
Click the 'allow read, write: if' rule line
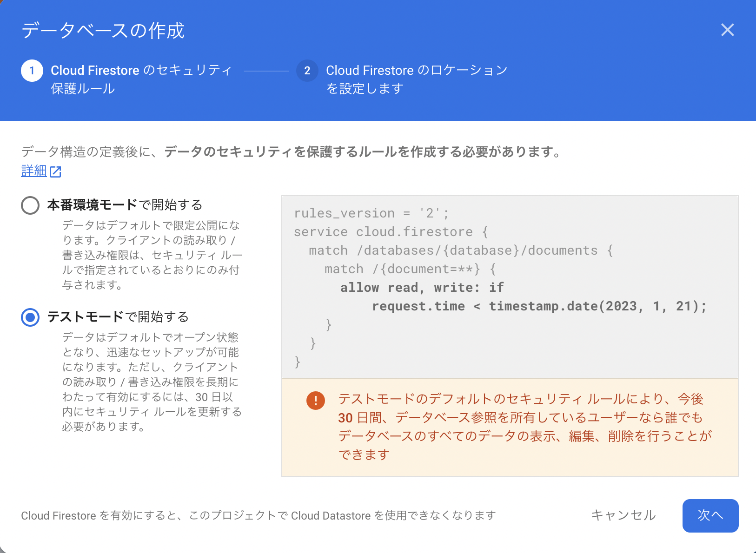point(422,288)
